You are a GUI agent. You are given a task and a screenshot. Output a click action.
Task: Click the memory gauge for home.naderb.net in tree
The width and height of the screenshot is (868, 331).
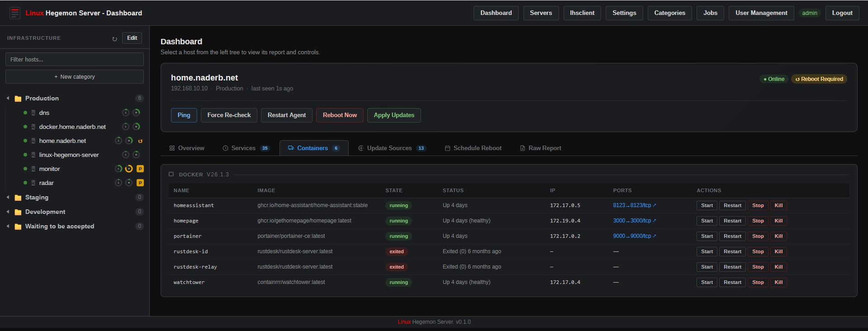(129, 141)
